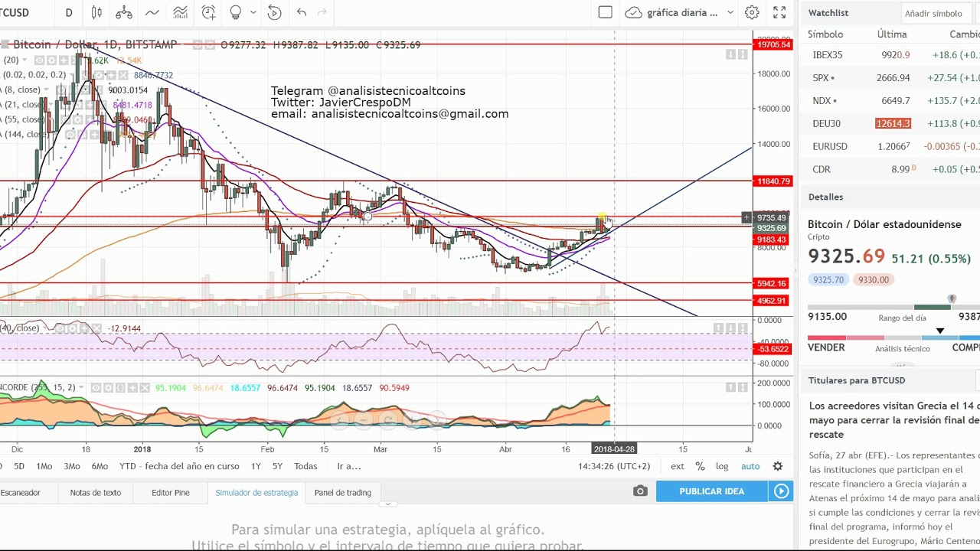Select NDX row in the watchlist

(892, 100)
